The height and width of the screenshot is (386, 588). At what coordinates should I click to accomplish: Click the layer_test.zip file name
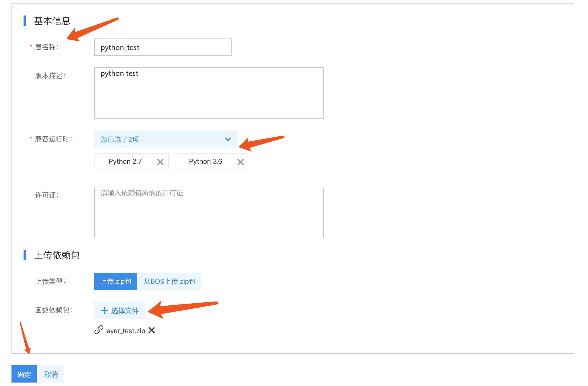[125, 331]
